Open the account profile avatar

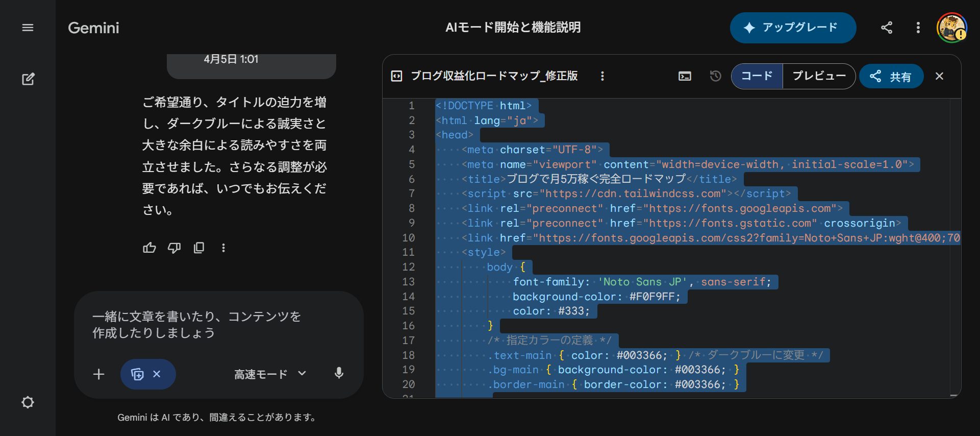coord(951,28)
